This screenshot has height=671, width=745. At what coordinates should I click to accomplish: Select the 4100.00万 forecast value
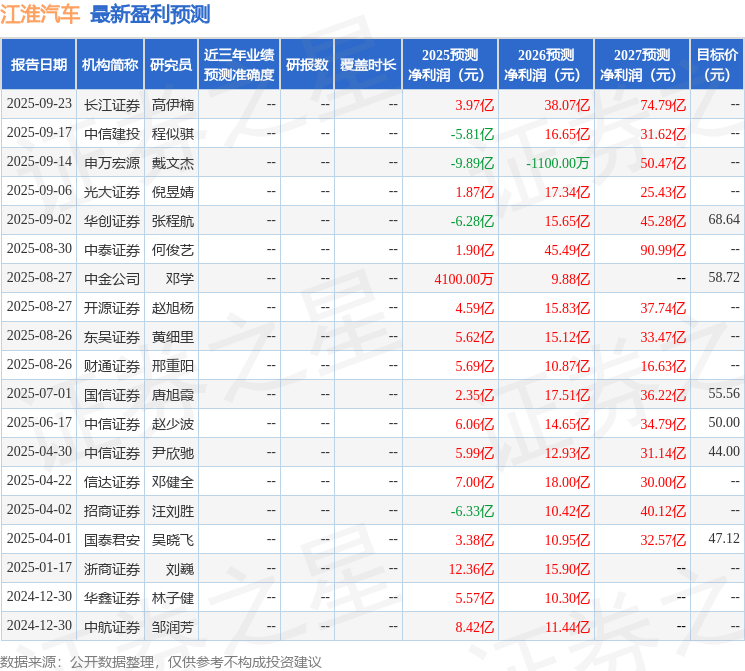464,279
